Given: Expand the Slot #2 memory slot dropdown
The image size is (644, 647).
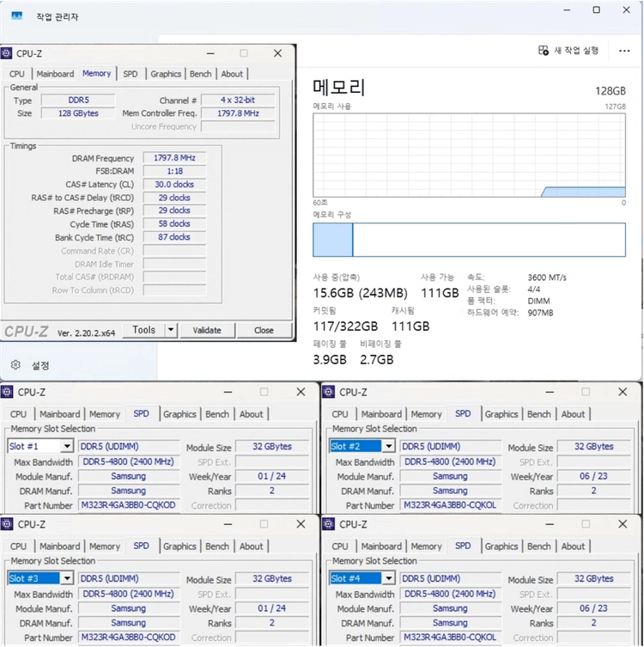Looking at the screenshot, I should (388, 446).
